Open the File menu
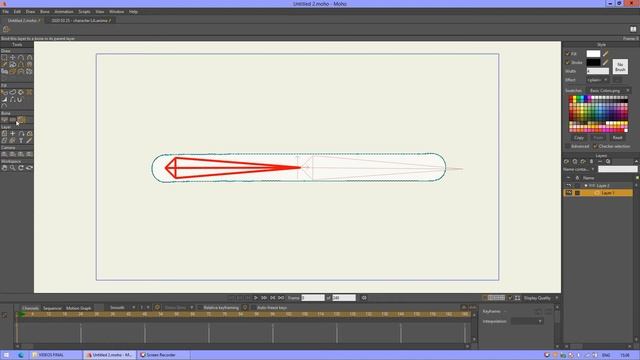640x360 pixels. point(5,12)
